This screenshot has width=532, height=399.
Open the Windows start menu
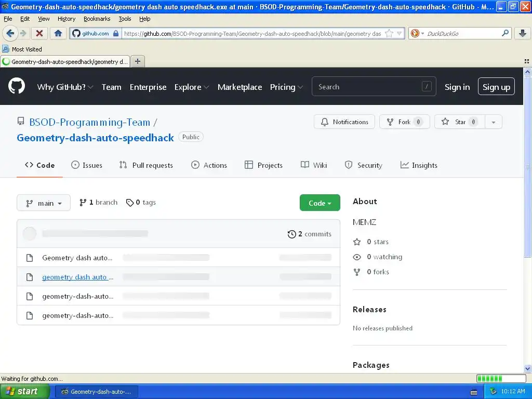coord(24,391)
